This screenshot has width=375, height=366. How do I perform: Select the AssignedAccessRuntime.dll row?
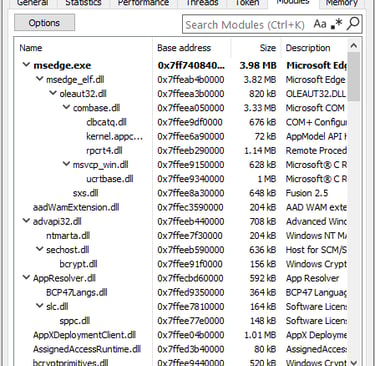pyautogui.click(x=181, y=349)
